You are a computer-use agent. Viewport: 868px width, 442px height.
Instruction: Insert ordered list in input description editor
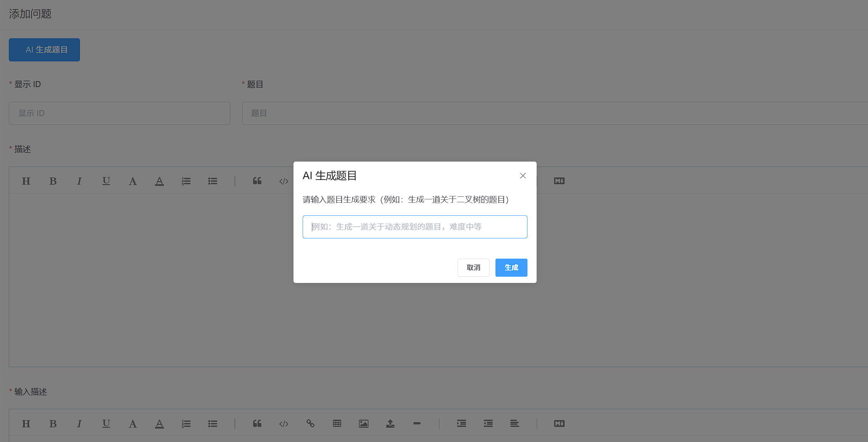click(186, 423)
